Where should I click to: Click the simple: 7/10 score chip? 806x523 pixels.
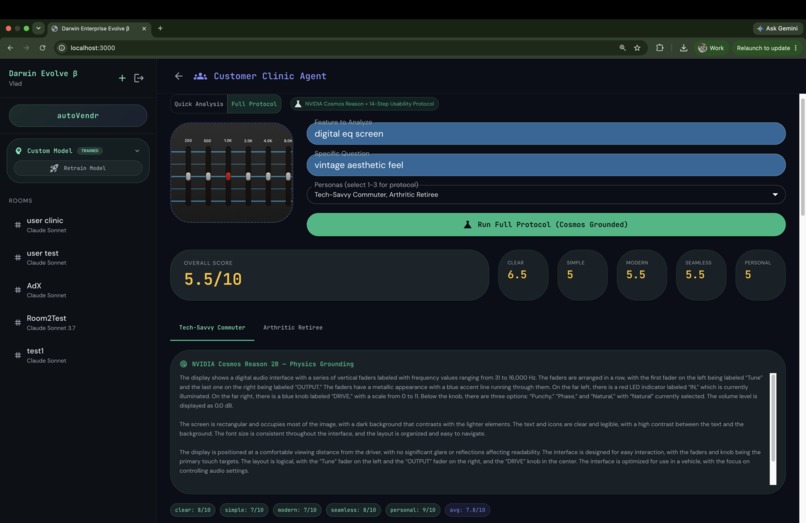(x=244, y=510)
